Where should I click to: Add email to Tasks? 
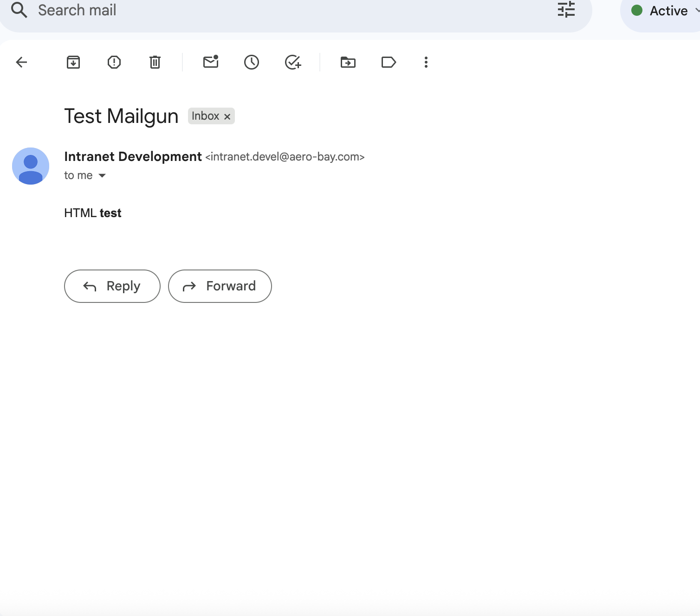[293, 62]
